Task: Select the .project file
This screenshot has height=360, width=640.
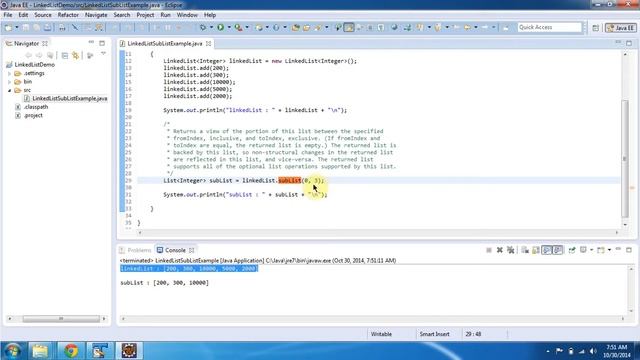Action: pos(33,116)
